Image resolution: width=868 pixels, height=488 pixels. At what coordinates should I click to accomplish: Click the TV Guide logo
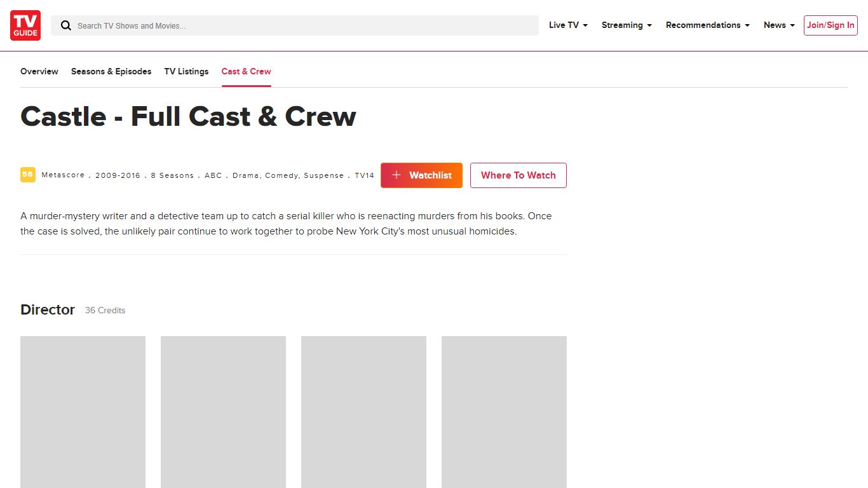coord(25,25)
